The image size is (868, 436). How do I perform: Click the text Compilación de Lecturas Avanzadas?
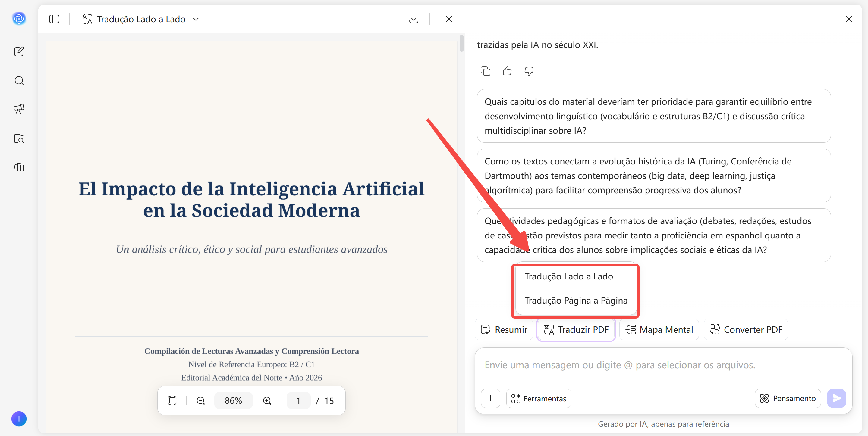coord(251,351)
